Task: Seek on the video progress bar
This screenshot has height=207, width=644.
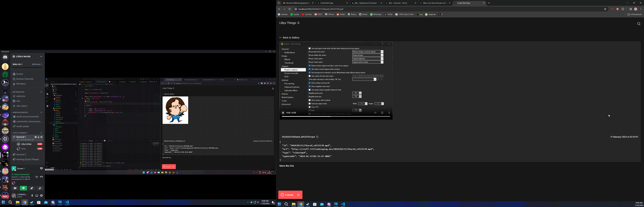Action: pyautogui.click(x=350, y=116)
